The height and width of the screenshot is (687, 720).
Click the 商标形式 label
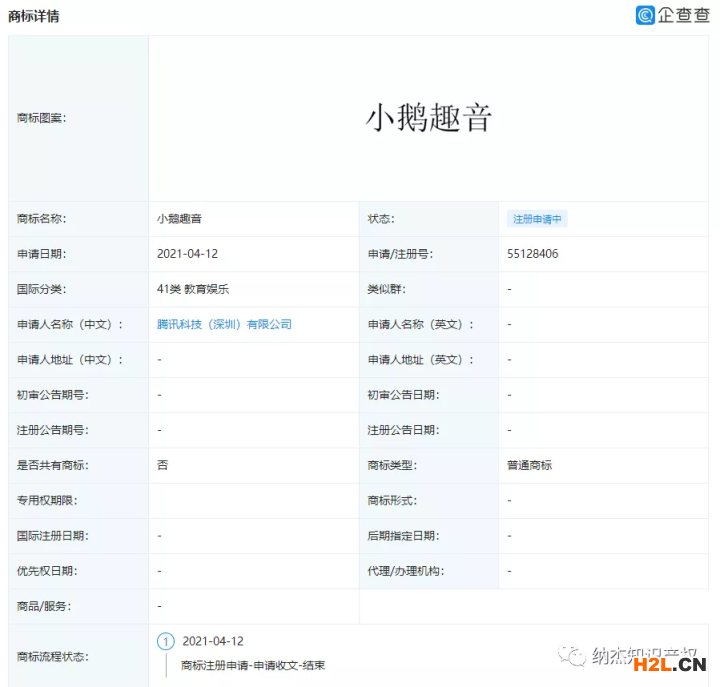pyautogui.click(x=392, y=500)
